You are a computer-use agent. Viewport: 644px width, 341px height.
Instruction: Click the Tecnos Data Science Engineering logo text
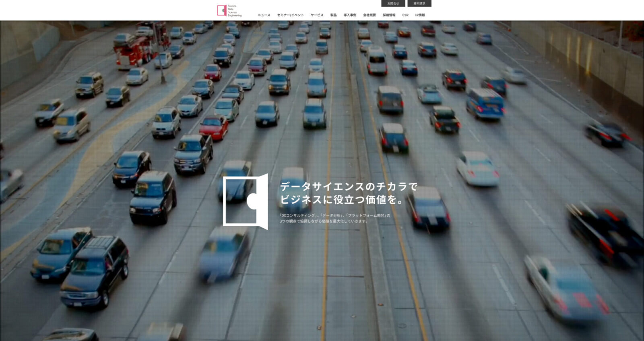235,11
